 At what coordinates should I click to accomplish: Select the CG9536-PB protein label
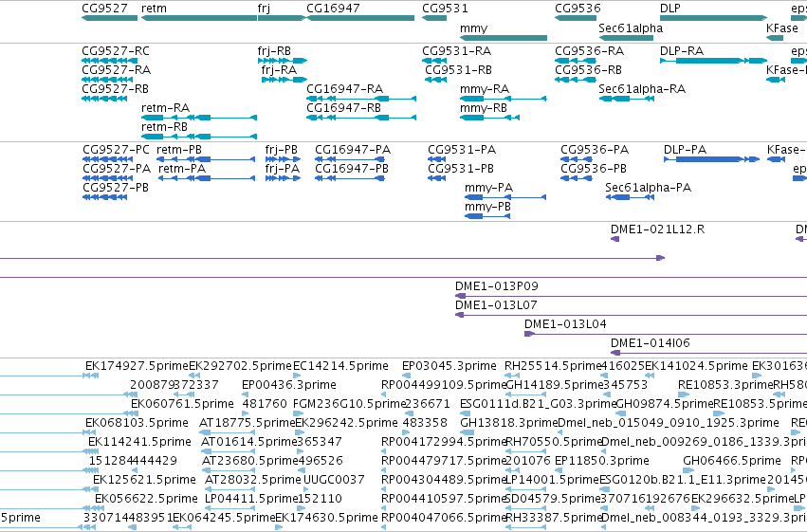(594, 169)
